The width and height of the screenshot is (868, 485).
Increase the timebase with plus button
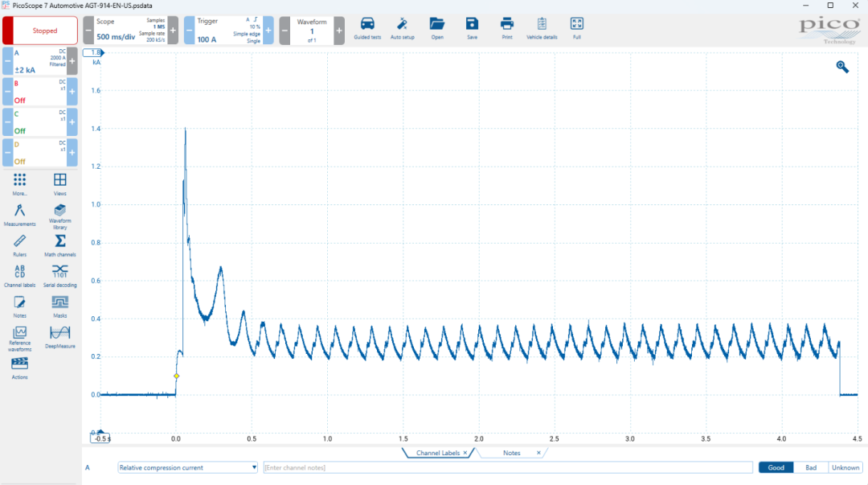173,31
